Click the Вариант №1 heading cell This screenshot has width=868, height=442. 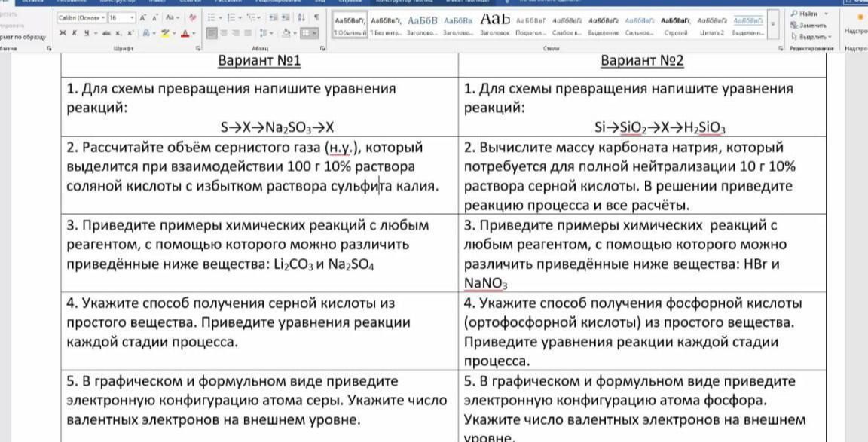click(259, 61)
